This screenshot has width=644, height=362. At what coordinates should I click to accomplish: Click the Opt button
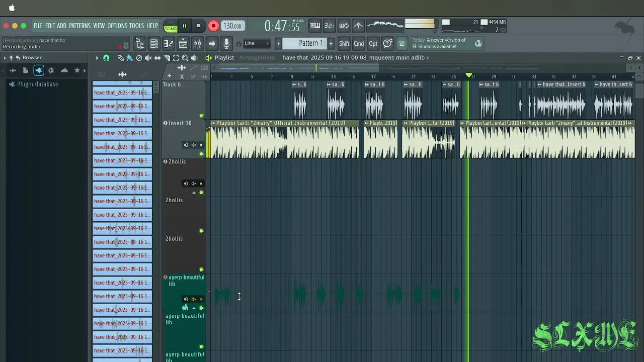click(373, 44)
